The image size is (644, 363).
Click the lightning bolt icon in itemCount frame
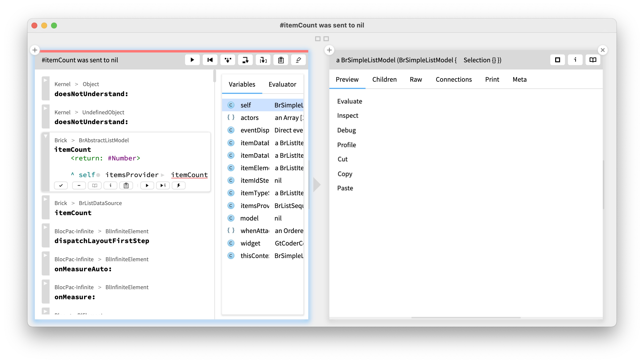coord(178,185)
